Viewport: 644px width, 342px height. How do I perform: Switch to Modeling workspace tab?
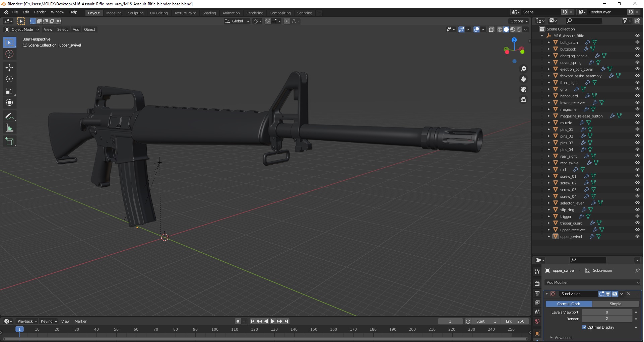point(114,13)
